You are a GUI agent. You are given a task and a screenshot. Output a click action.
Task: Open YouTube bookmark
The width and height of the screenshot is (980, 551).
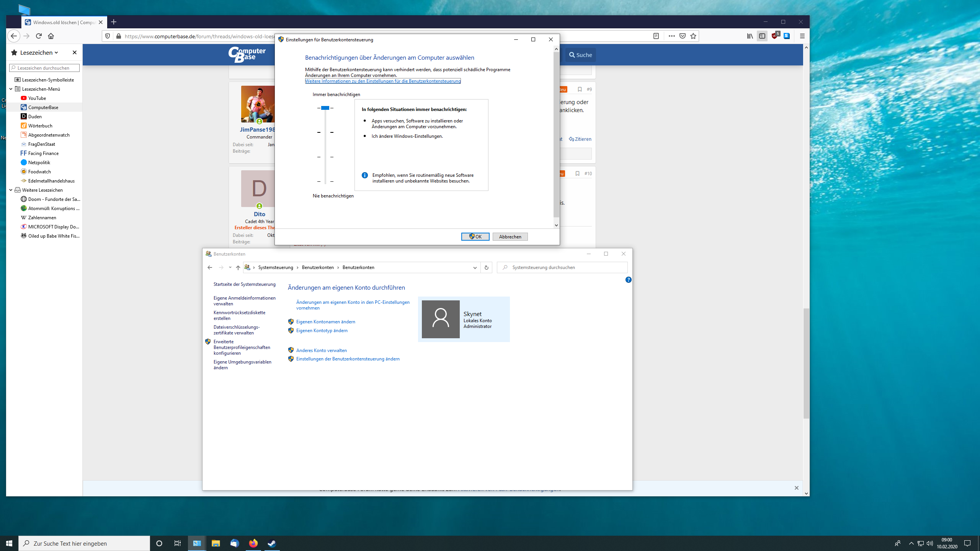click(37, 98)
